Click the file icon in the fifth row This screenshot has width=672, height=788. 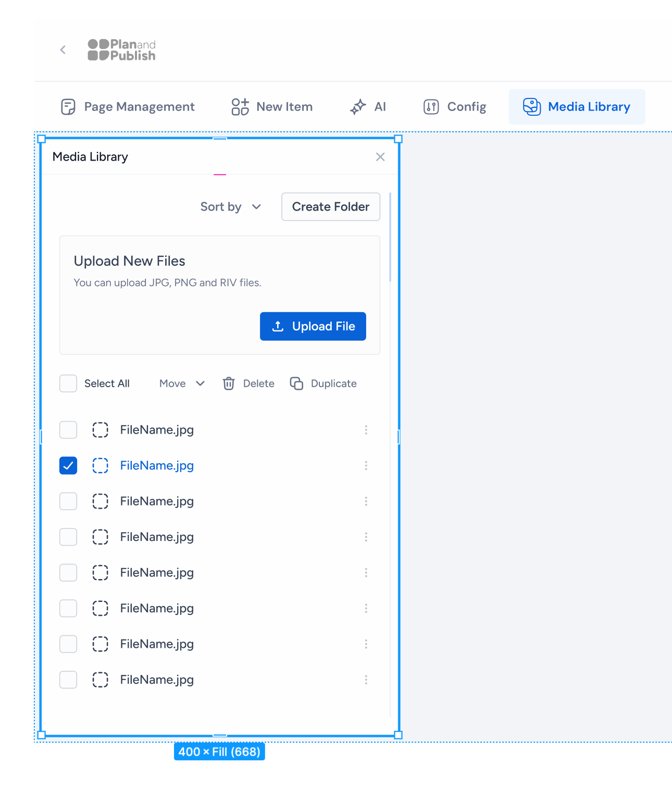click(x=100, y=573)
